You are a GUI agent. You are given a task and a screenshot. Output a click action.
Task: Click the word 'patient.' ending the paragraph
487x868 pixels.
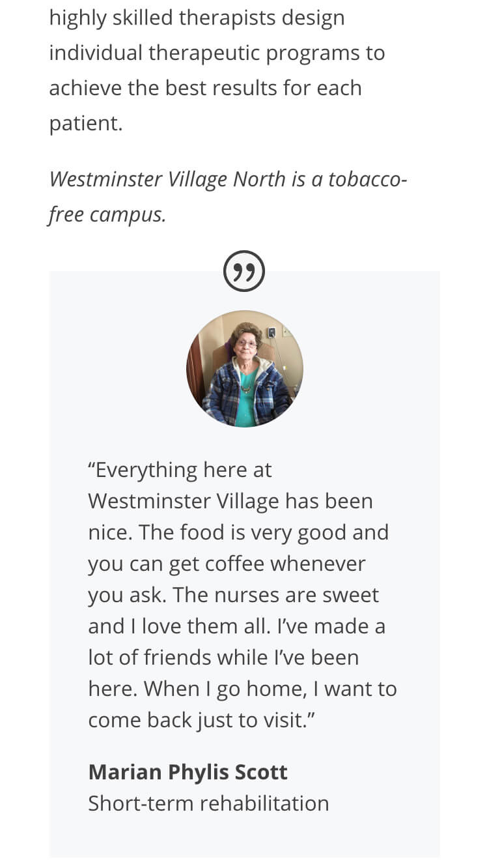[86, 123]
